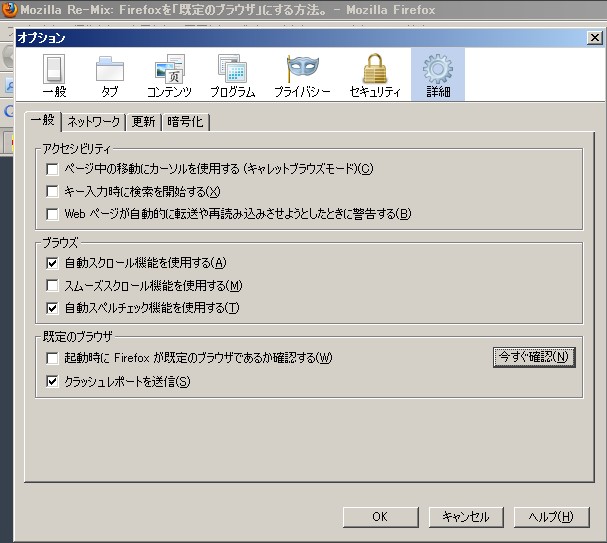Image resolution: width=607 pixels, height=543 pixels.
Task: Enable default browser check at startup (W)
Action: click(52, 358)
